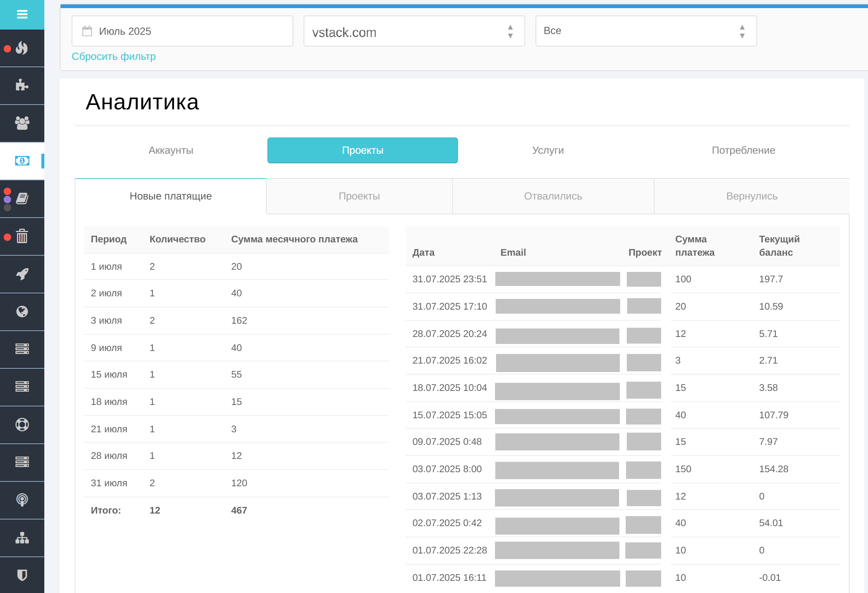This screenshot has height=593, width=868.
Task: Select the 3 июля period cell
Action: (x=106, y=321)
